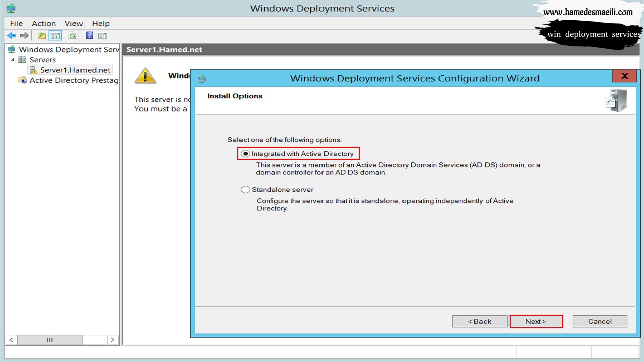Select Integrated with Active Directory radio button
Viewport: 644px width, 362px height.
pos(246,154)
